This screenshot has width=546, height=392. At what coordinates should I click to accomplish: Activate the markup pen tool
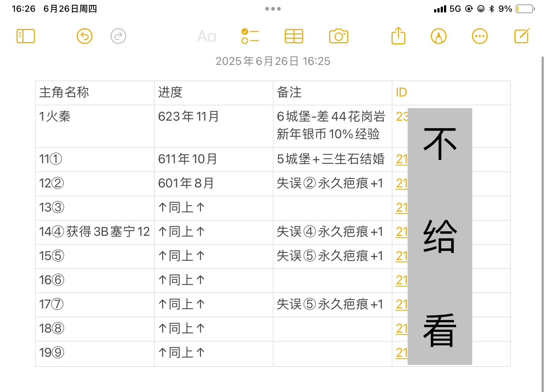(x=439, y=36)
